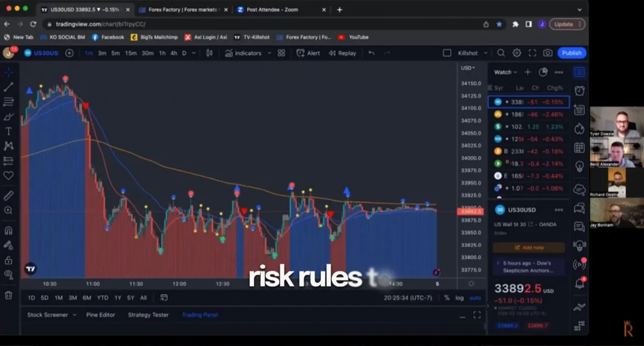
Task: Open the Strategy Tester tab
Action: click(148, 315)
